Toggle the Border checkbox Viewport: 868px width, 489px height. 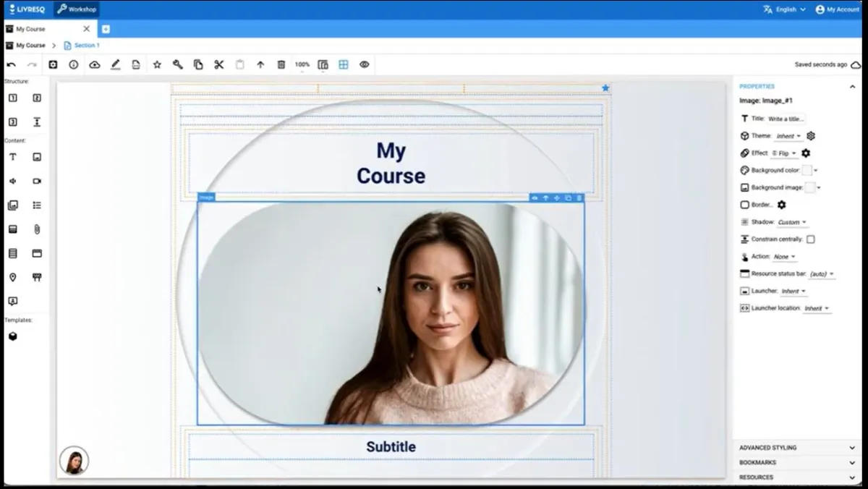click(x=744, y=205)
